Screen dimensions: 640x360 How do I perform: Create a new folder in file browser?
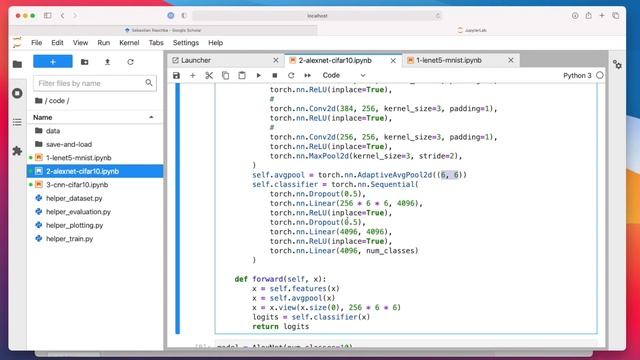(84, 62)
